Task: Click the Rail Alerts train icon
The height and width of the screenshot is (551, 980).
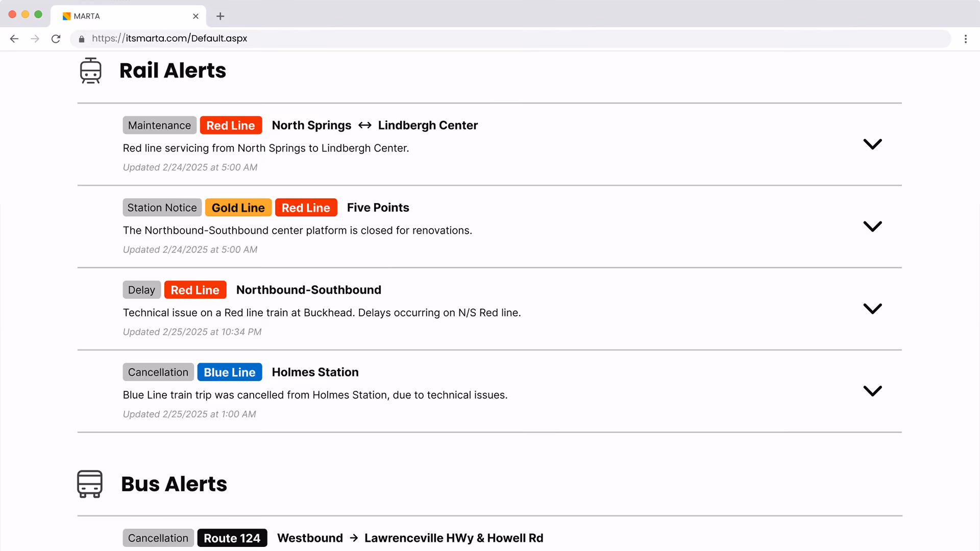Action: click(x=91, y=70)
